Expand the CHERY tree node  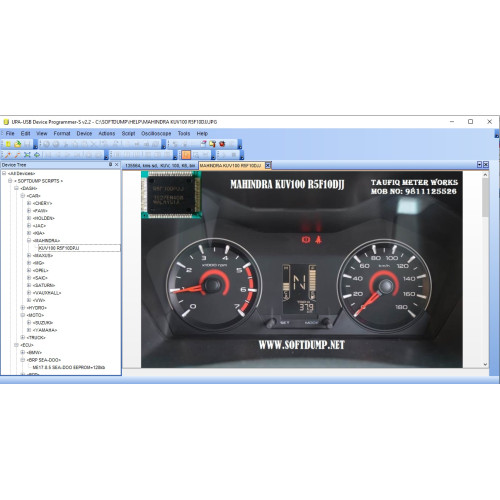pyautogui.click(x=29, y=203)
